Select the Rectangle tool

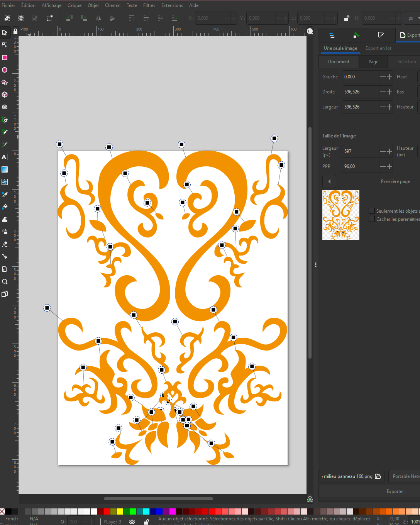(5, 58)
